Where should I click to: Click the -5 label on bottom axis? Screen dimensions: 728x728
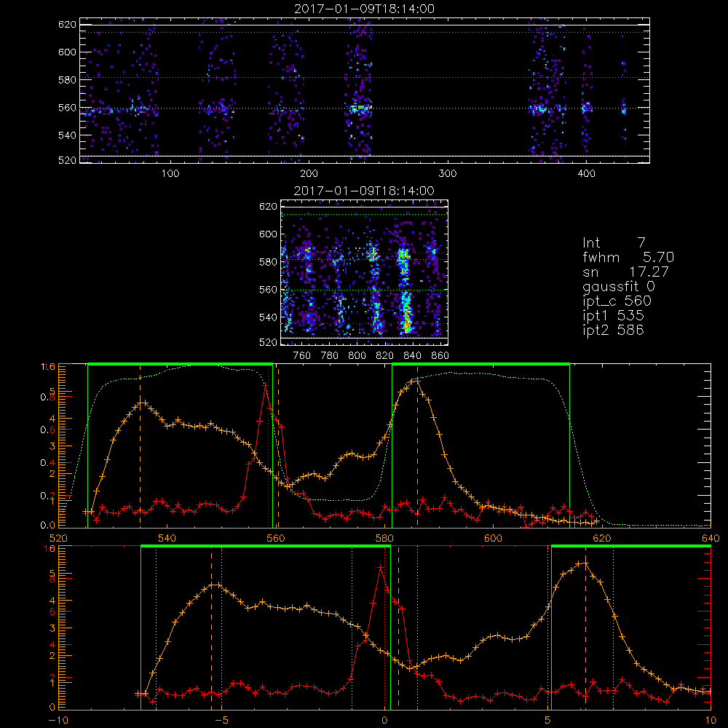(221, 720)
